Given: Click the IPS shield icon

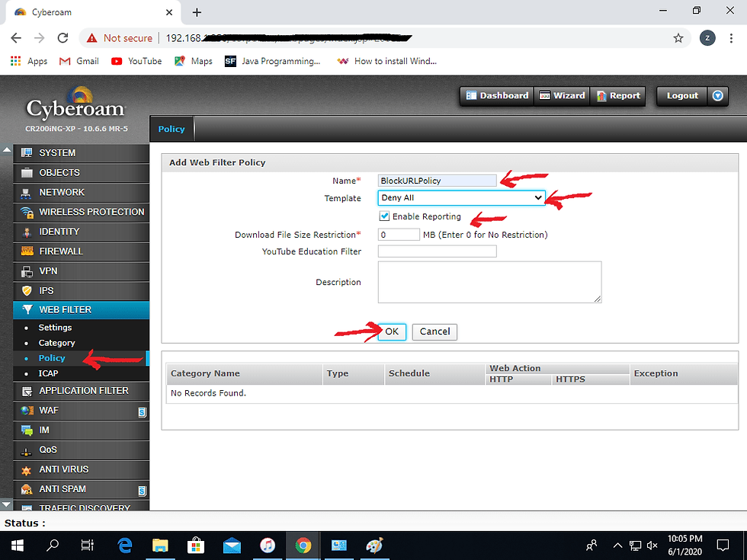Looking at the screenshot, I should [x=27, y=290].
